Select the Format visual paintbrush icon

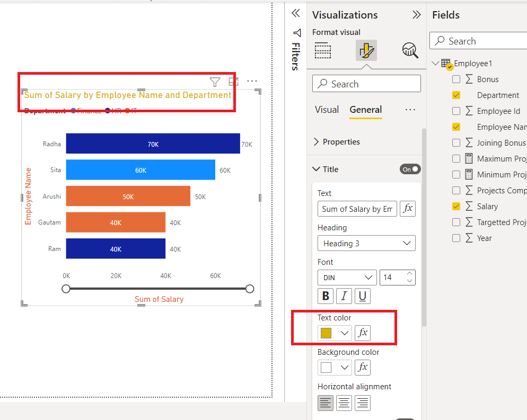point(366,50)
